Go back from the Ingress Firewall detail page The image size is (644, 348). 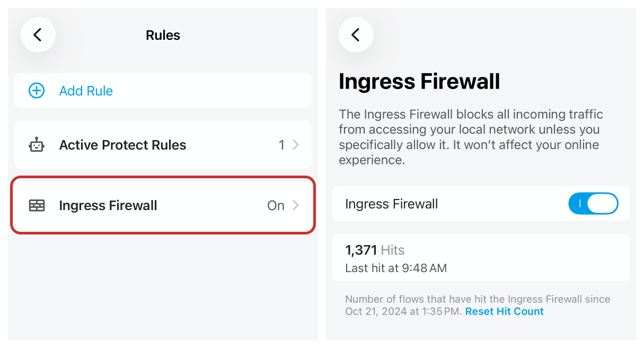[x=356, y=35]
